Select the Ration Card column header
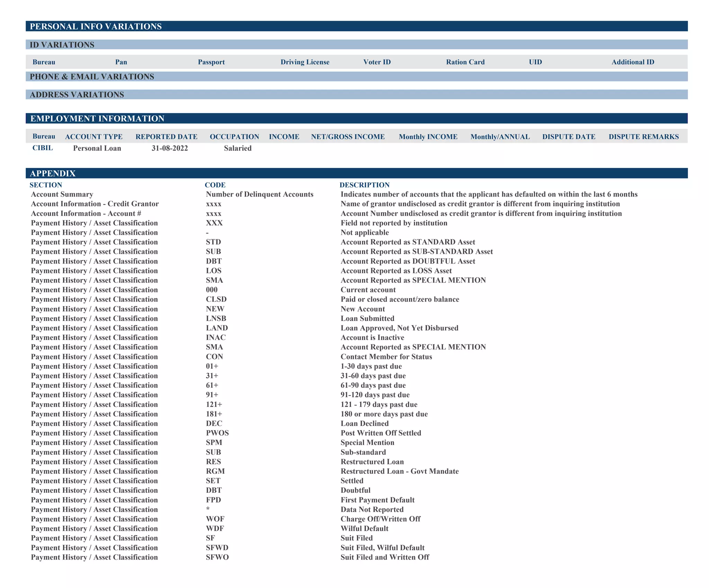The width and height of the screenshot is (709, 588). [x=465, y=62]
